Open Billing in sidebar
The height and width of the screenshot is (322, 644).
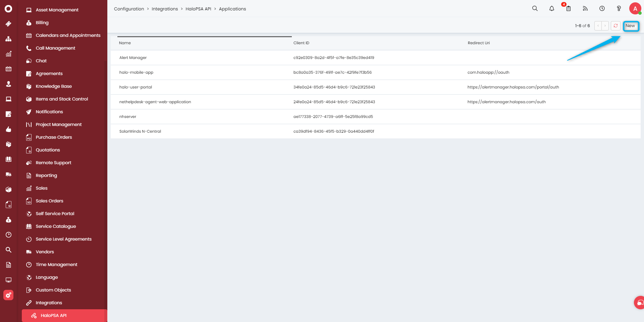tap(42, 23)
